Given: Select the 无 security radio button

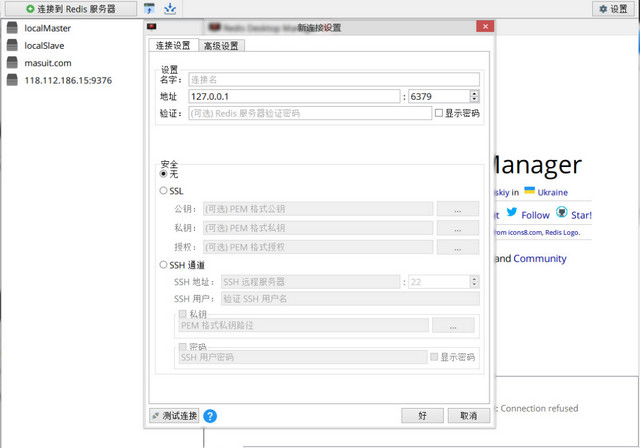Looking at the screenshot, I should [163, 174].
